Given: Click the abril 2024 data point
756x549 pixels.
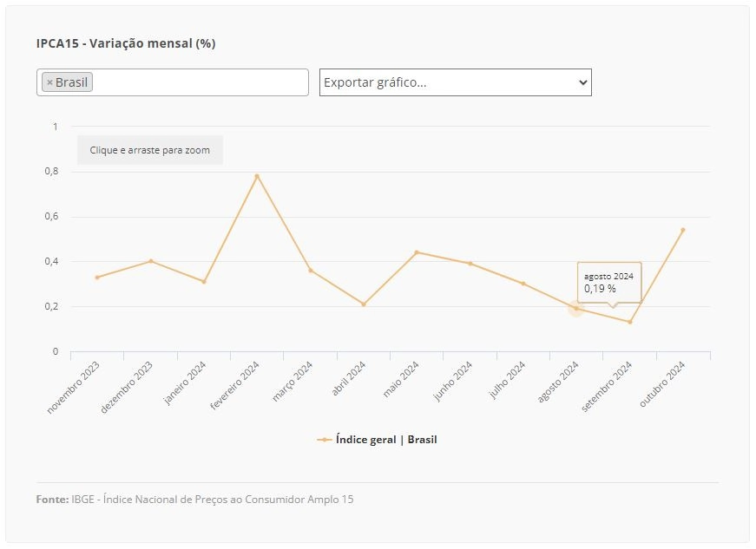Looking at the screenshot, I should pos(364,304).
